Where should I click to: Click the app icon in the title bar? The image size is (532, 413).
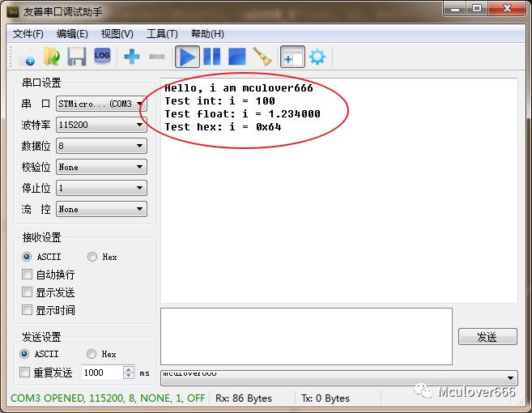13,12
